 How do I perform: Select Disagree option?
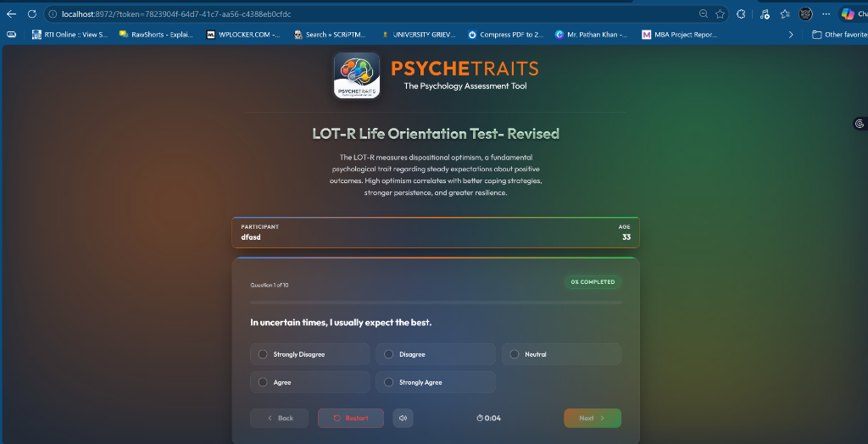click(x=436, y=354)
